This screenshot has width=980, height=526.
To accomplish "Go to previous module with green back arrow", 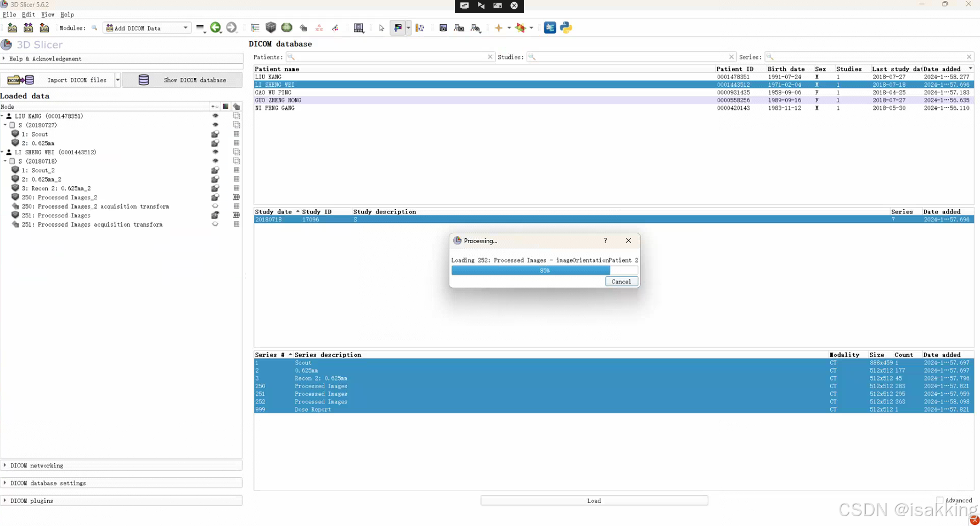I will (216, 27).
